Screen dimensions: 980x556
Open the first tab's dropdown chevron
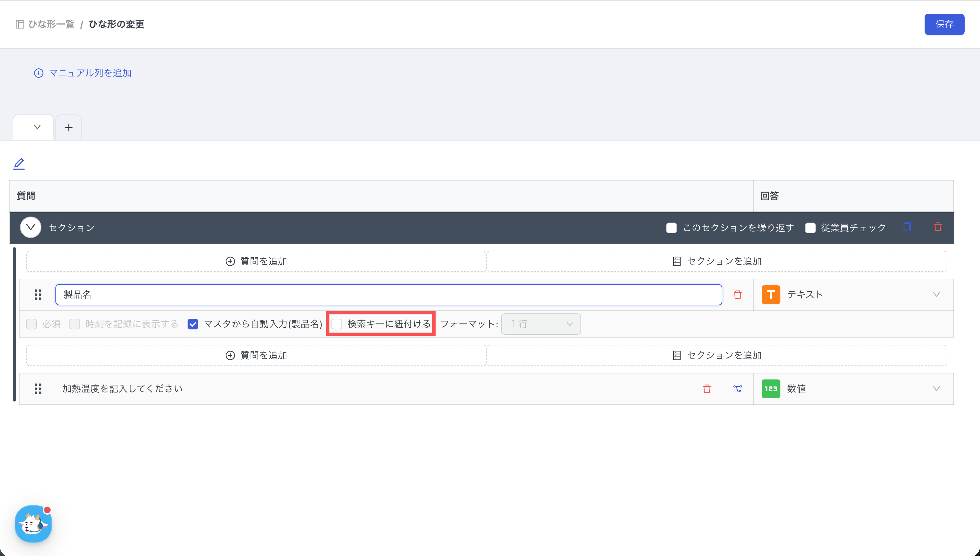pos(37,127)
